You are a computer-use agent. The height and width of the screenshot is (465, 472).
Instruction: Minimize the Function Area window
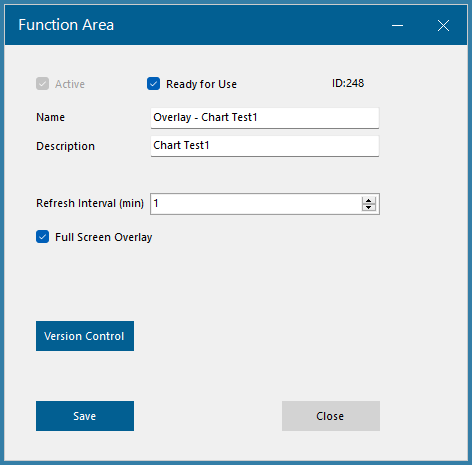tap(397, 25)
